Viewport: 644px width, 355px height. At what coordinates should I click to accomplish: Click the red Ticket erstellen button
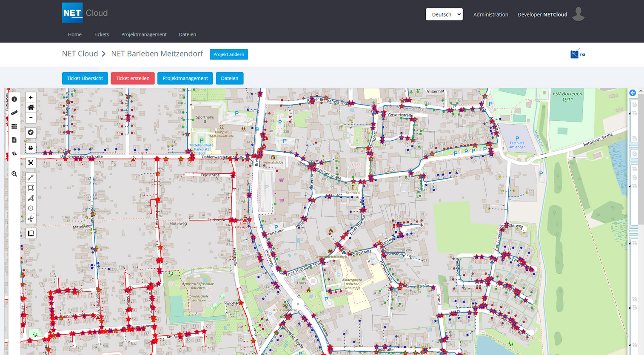pyautogui.click(x=133, y=78)
